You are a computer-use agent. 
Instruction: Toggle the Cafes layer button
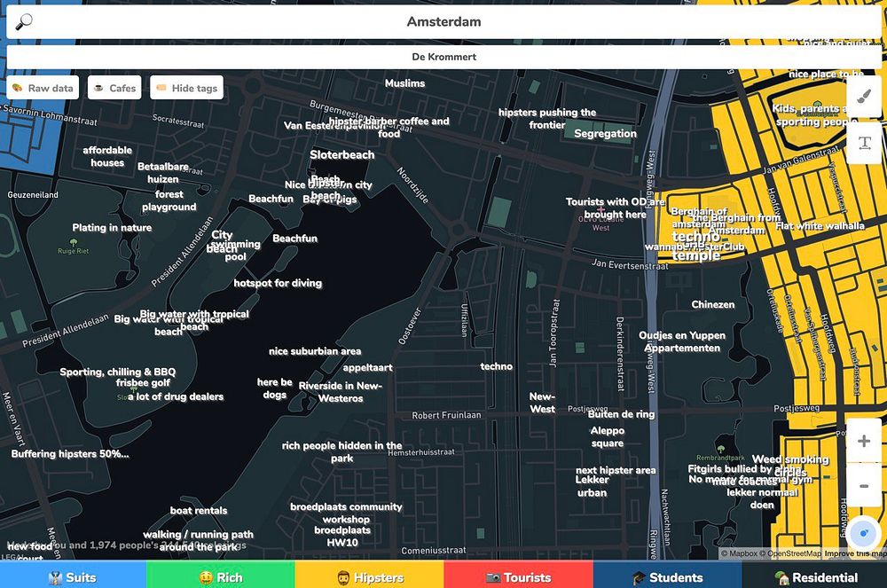click(x=114, y=88)
